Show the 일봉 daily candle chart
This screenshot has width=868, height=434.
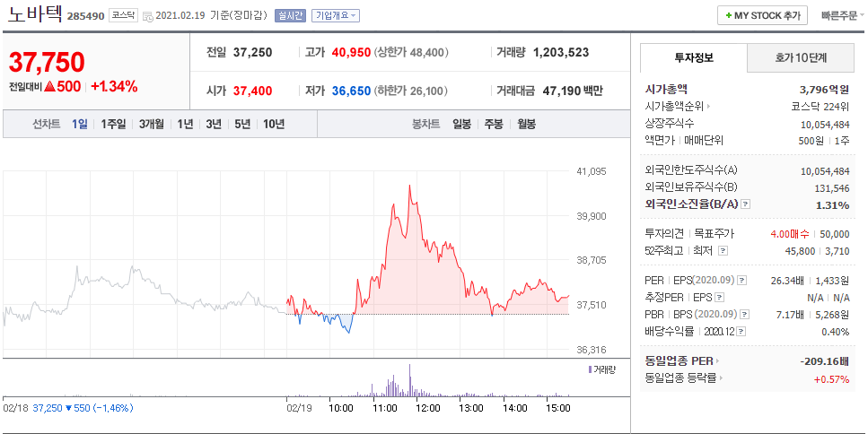coord(461,124)
